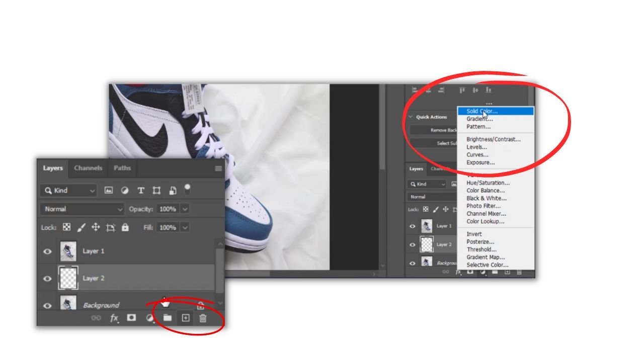Click the pixel layer filter icon in enlarged Layers panel
644x362 pixels.
pyautogui.click(x=109, y=191)
